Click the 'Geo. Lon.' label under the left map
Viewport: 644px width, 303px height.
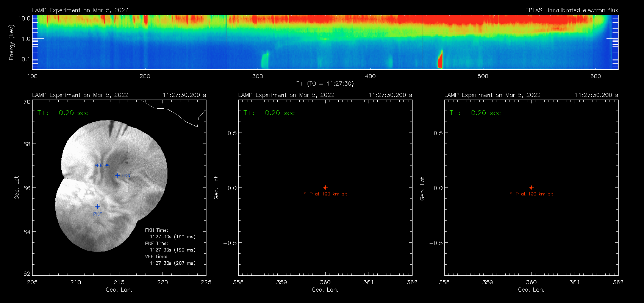(x=119, y=290)
